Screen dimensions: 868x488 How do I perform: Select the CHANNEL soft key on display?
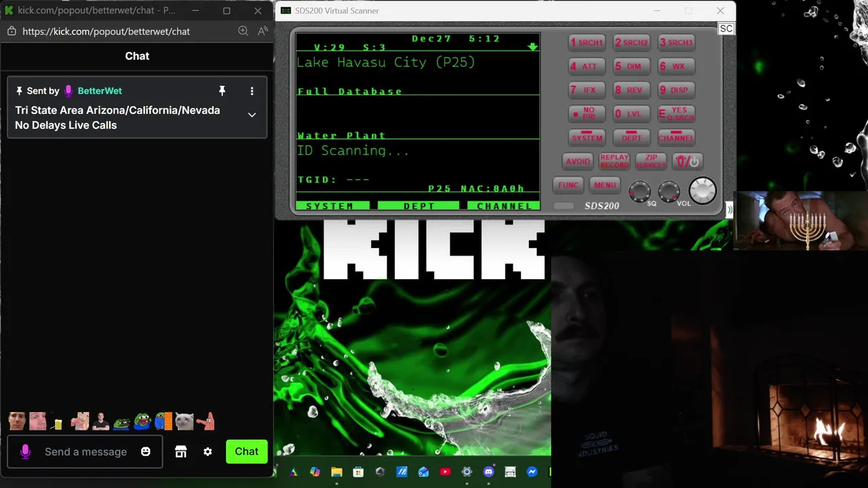pyautogui.click(x=504, y=205)
